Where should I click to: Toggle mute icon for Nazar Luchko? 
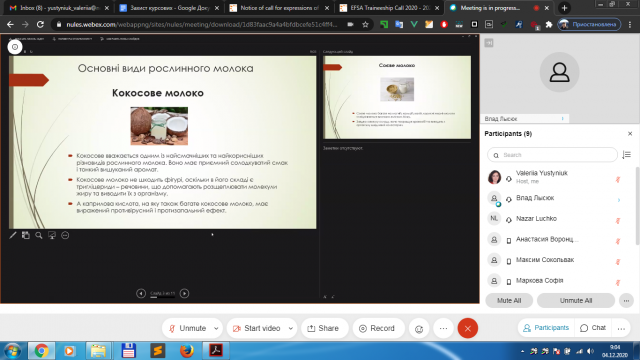pos(618,221)
